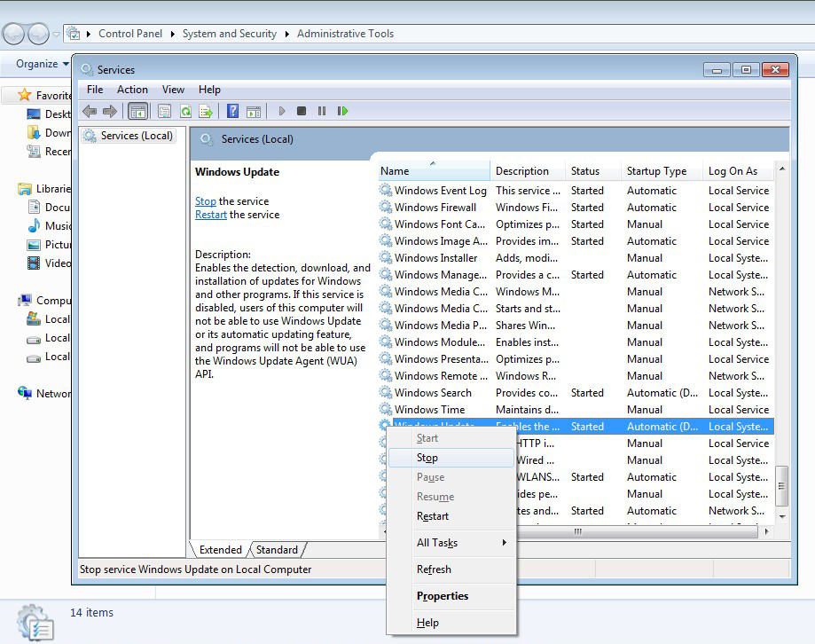
Task: Toggle the Show/Hide Action Pane toolbar icon
Action: [254, 111]
